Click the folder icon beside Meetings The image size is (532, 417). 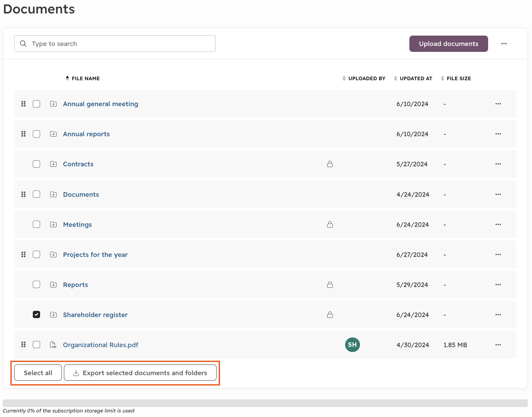coord(53,224)
